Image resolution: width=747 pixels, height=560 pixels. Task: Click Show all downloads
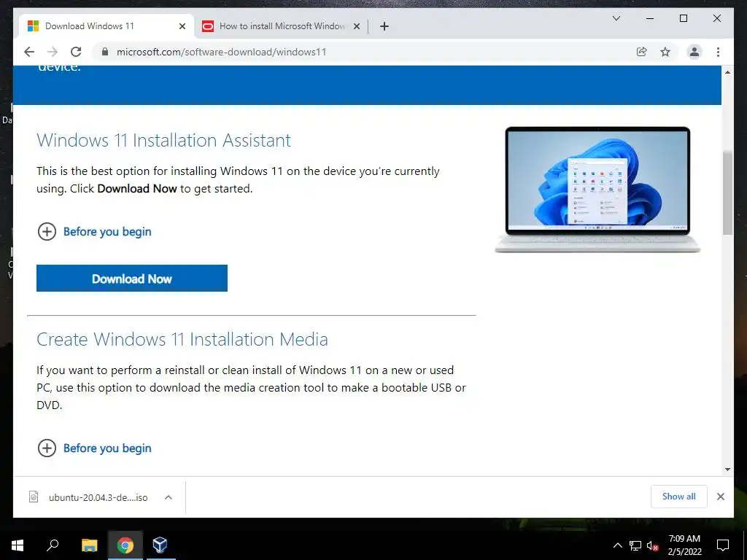coord(679,497)
